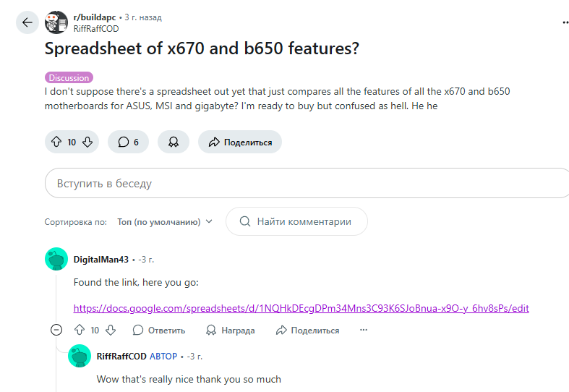The width and height of the screenshot is (569, 392).
Task: Reply to DigitalMan43 via Ответить
Action: [159, 330]
